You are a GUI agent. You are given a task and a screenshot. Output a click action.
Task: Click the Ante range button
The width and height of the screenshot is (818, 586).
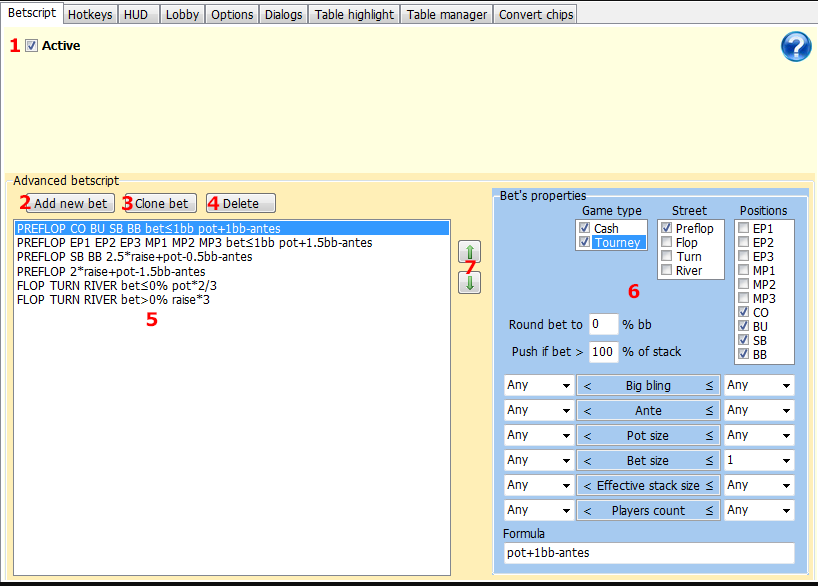click(648, 411)
